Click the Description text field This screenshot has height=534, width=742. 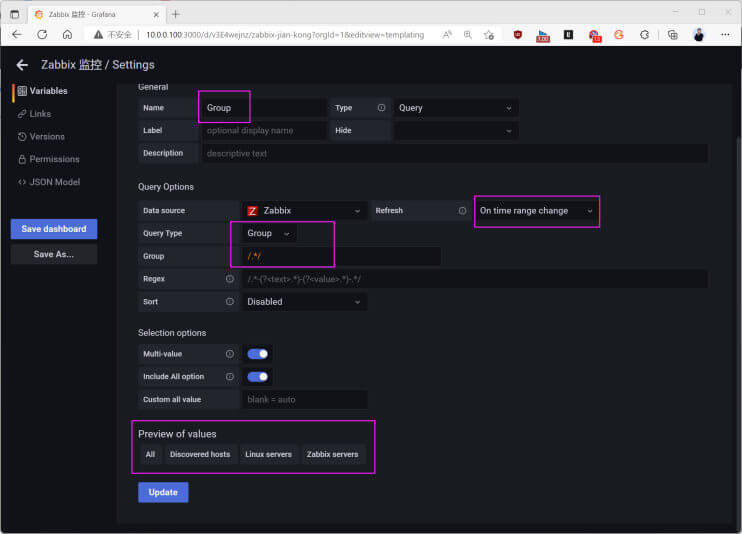click(455, 153)
